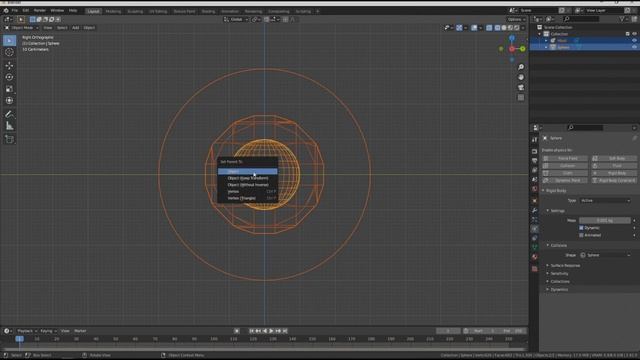
Task: Click the Rigid Body Constraint button
Action: [614, 180]
